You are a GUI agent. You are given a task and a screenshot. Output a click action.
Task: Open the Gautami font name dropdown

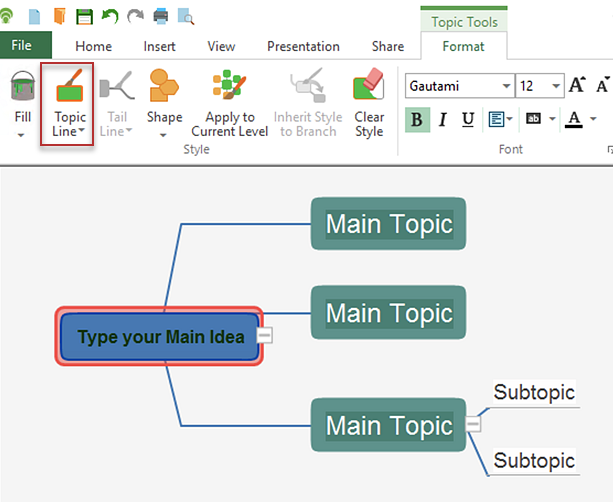click(506, 86)
